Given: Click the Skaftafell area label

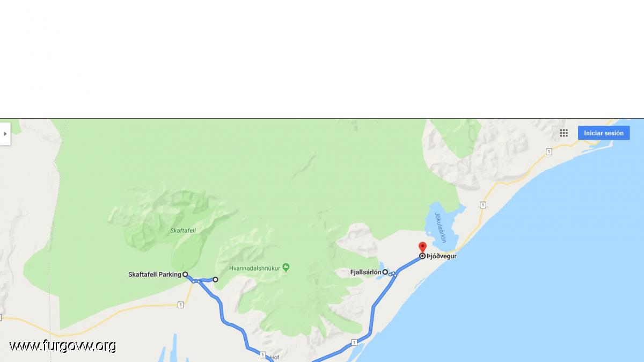Looking at the screenshot, I should 183,230.
